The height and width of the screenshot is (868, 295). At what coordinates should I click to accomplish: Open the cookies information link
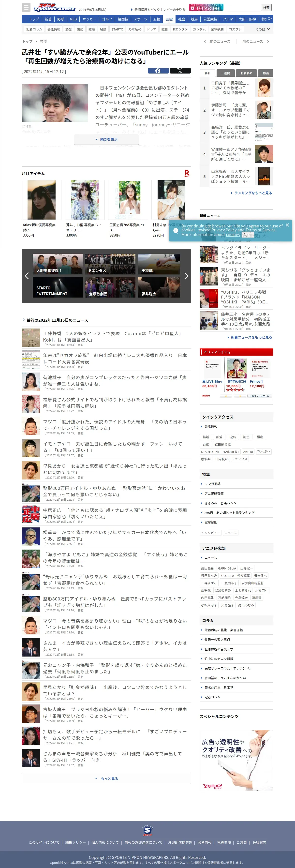(233, 235)
